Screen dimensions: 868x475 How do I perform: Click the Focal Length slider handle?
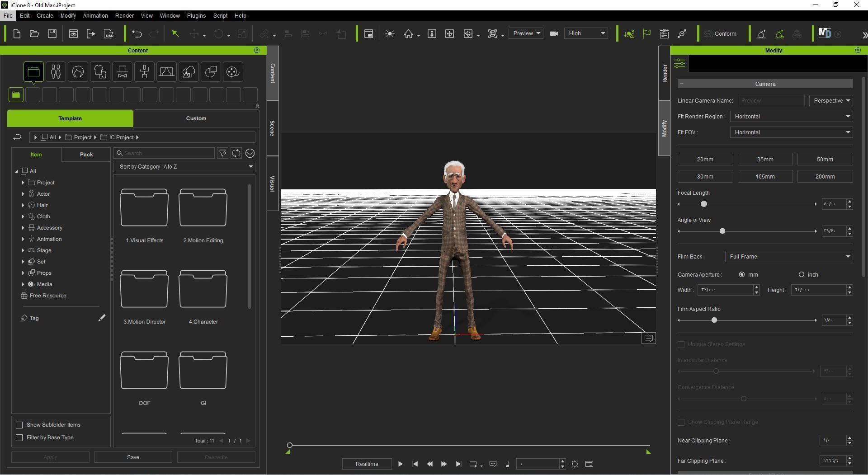(x=703, y=204)
